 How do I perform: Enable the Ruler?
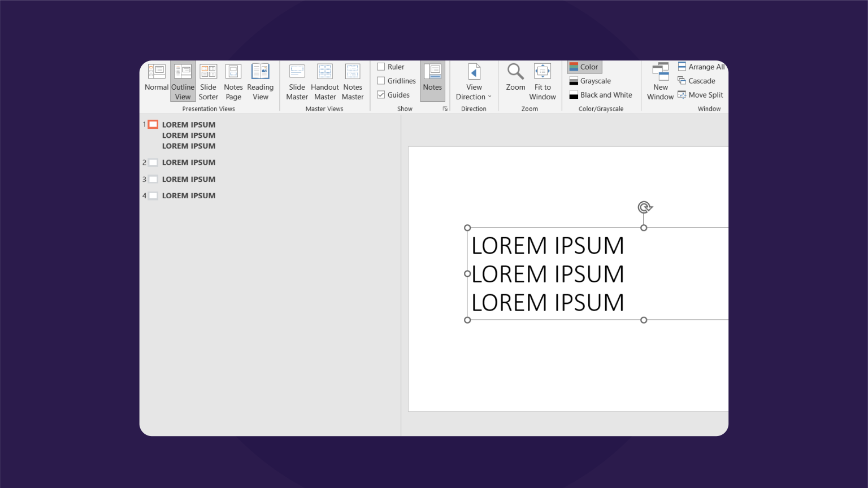pos(381,66)
